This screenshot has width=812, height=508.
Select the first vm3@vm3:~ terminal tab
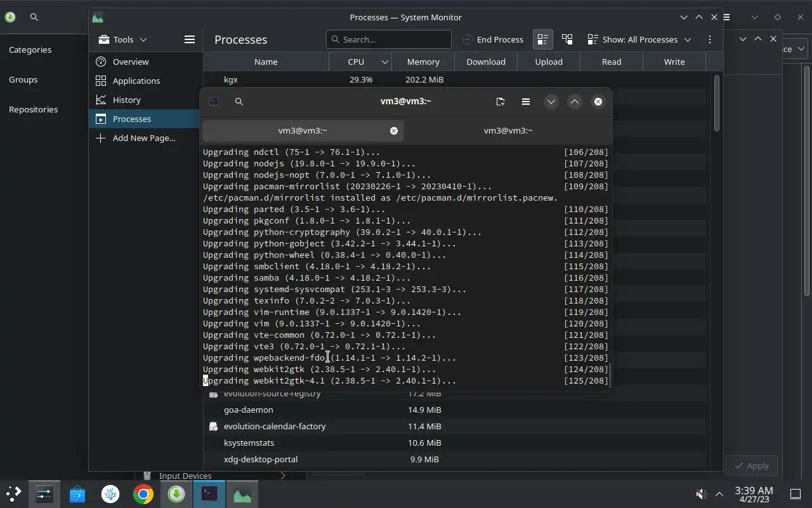[303, 130]
